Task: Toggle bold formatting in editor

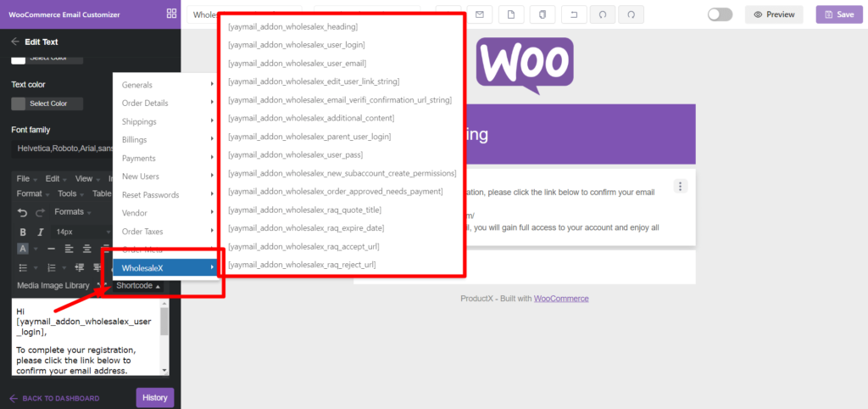Action: [23, 232]
